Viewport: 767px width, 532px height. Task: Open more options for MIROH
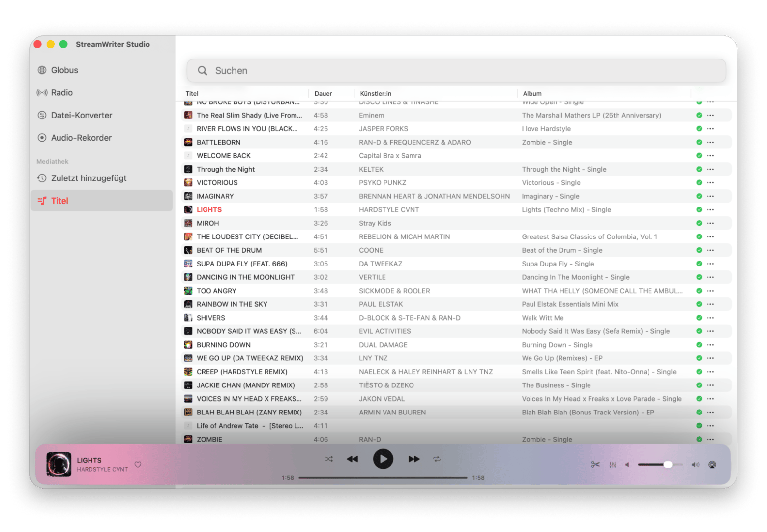[710, 223]
